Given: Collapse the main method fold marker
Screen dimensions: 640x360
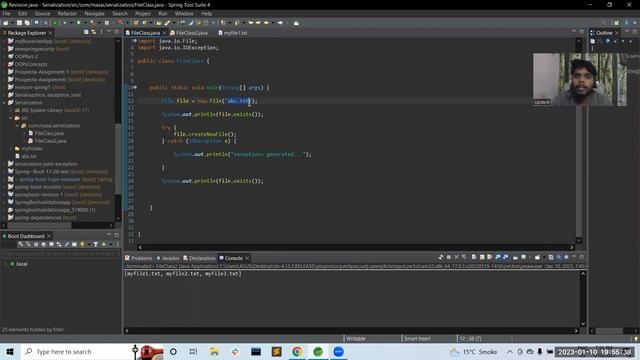Looking at the screenshot, I should tap(135, 87).
